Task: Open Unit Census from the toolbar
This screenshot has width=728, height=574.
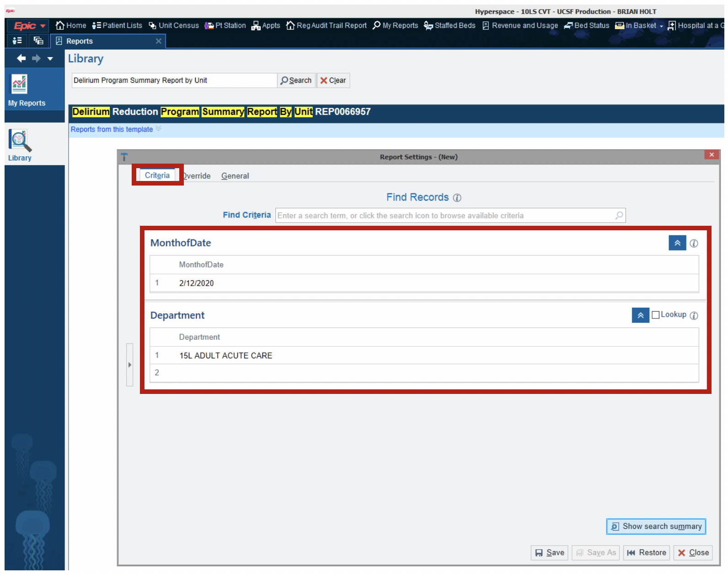Action: point(174,26)
